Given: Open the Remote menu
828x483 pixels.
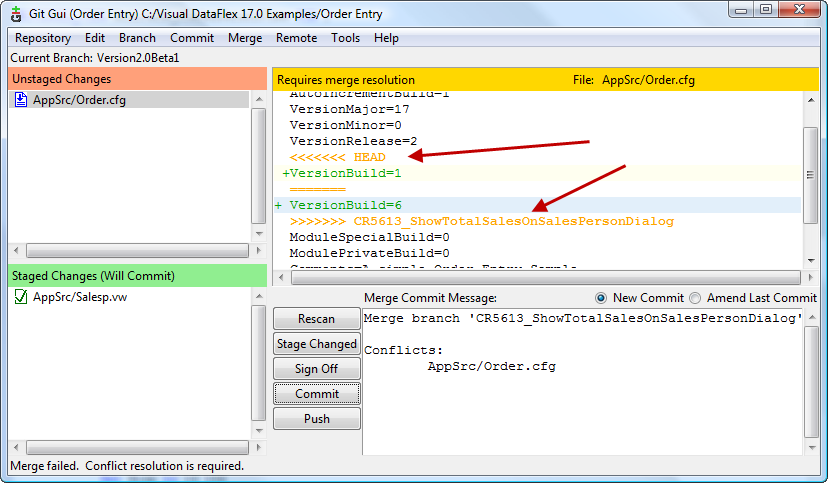Looking at the screenshot, I should pyautogui.click(x=296, y=38).
